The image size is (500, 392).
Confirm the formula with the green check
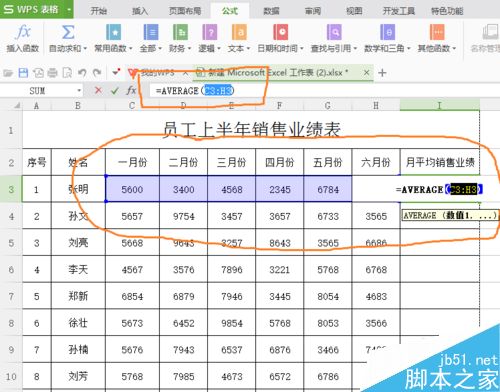(x=115, y=90)
